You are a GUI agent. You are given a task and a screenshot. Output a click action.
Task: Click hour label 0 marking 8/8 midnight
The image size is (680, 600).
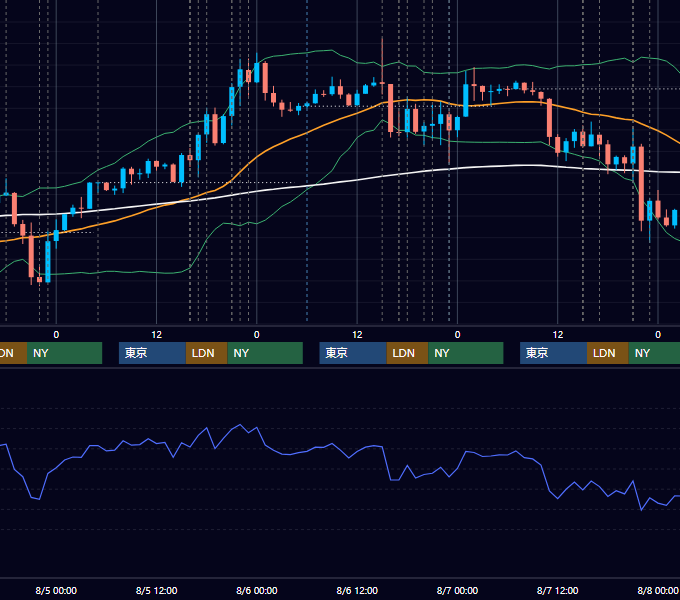tap(658, 335)
